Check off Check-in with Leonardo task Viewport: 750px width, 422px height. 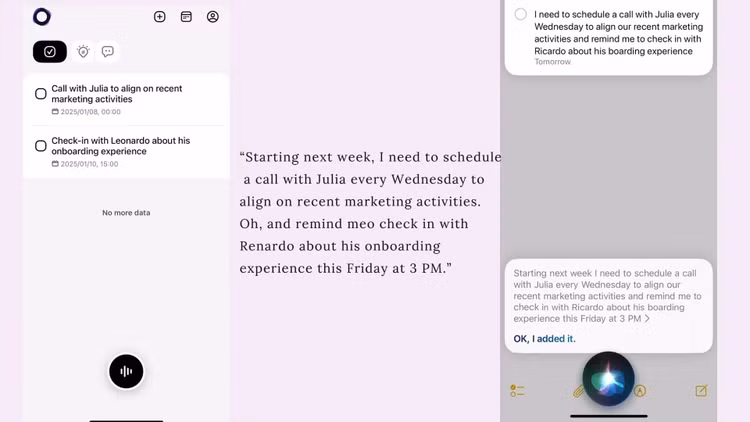tap(41, 146)
